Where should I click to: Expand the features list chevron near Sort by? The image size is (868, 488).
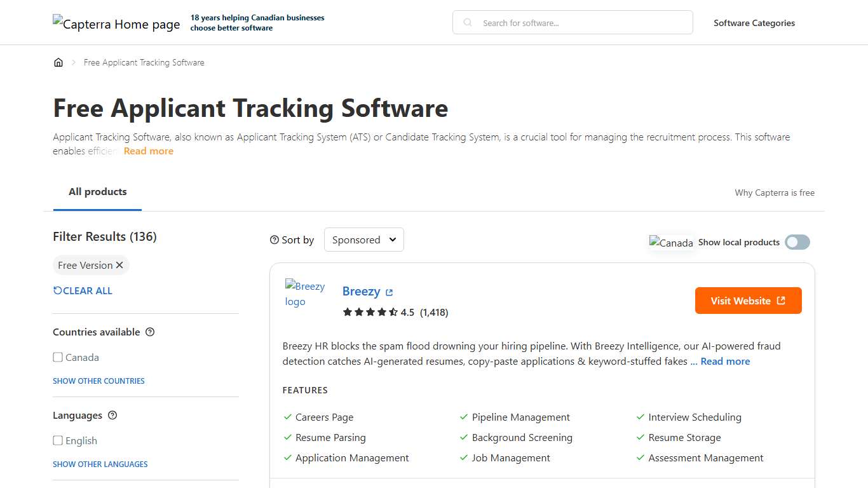[x=392, y=240]
